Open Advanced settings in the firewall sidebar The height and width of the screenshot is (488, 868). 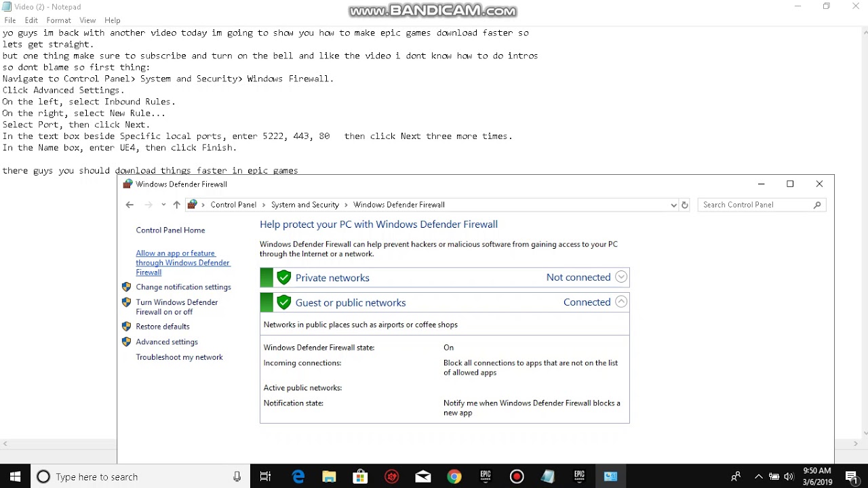click(x=167, y=342)
